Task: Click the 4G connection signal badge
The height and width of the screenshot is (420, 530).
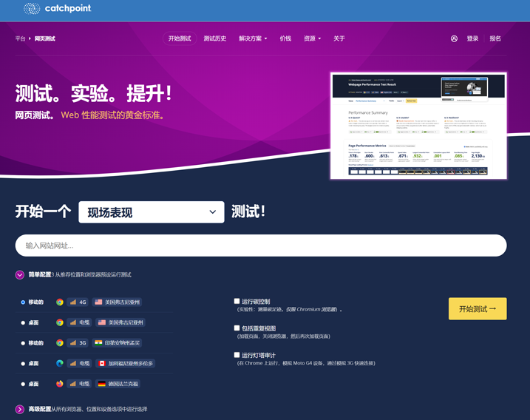Action: [78, 302]
